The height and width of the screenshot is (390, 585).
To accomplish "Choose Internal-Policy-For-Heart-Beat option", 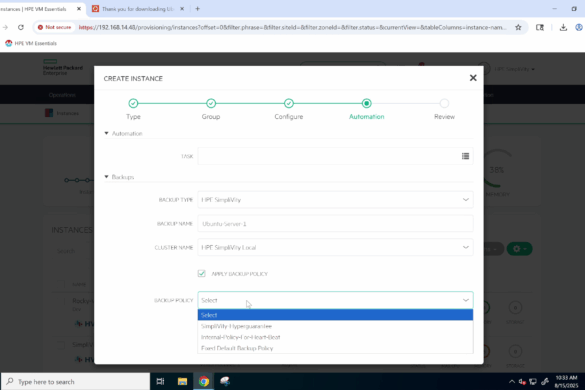I will point(335,337).
